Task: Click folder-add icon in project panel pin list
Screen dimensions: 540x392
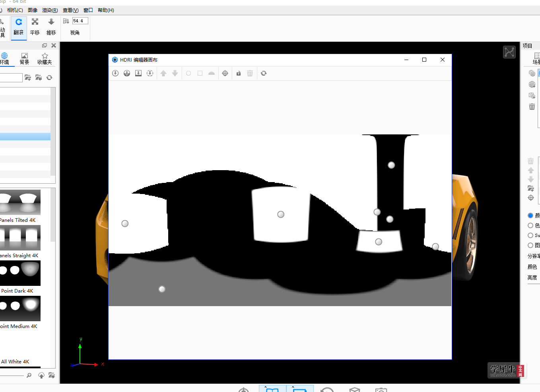Action: (531, 188)
